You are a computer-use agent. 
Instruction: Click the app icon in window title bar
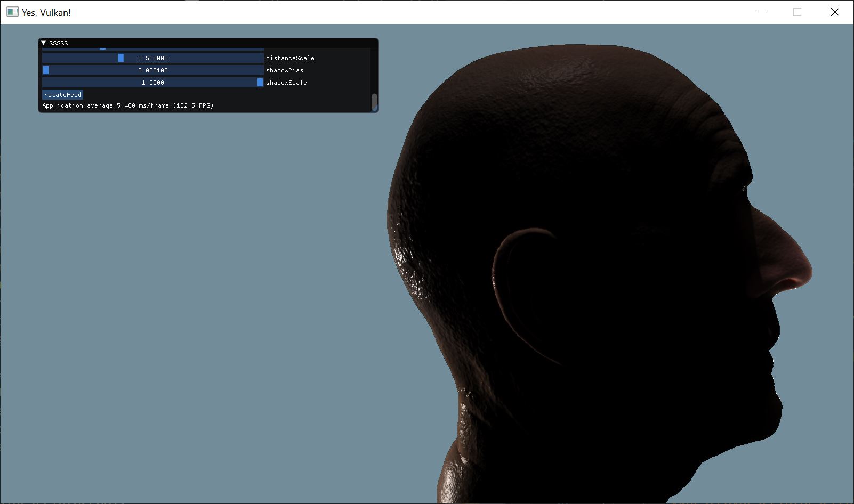12,12
